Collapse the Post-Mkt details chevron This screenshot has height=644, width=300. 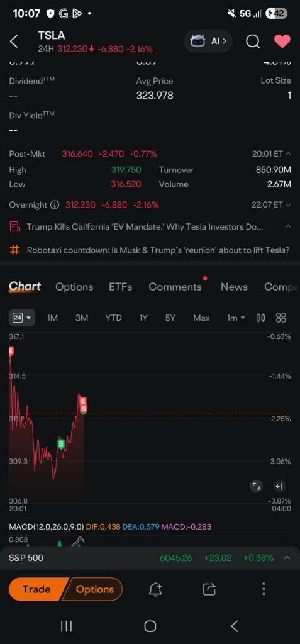pos(288,153)
